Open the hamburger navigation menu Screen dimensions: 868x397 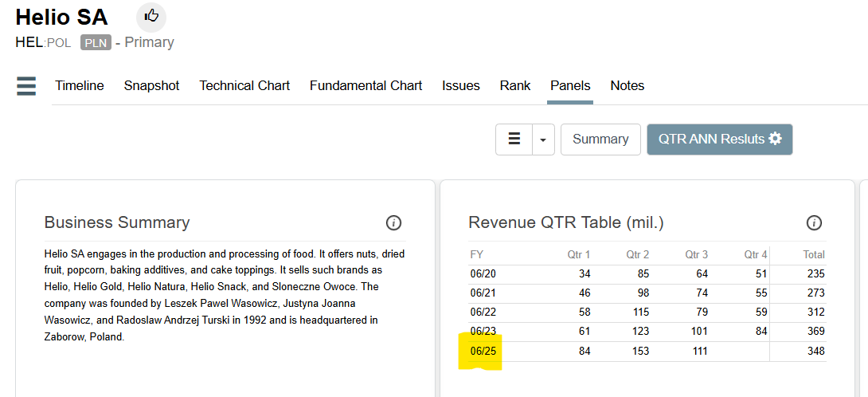[x=26, y=86]
